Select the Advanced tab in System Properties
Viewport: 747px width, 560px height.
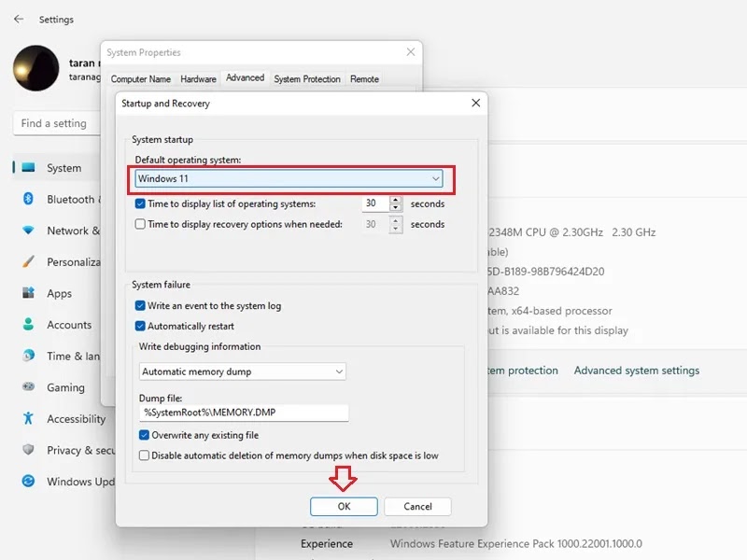[245, 77]
